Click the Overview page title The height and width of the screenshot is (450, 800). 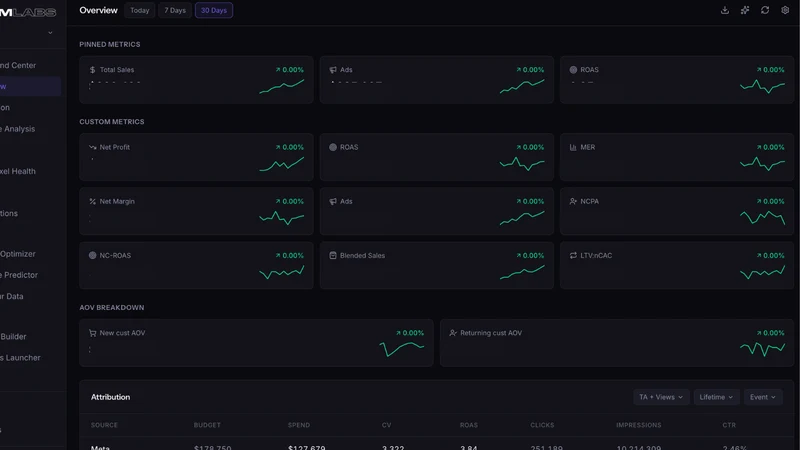pos(98,10)
